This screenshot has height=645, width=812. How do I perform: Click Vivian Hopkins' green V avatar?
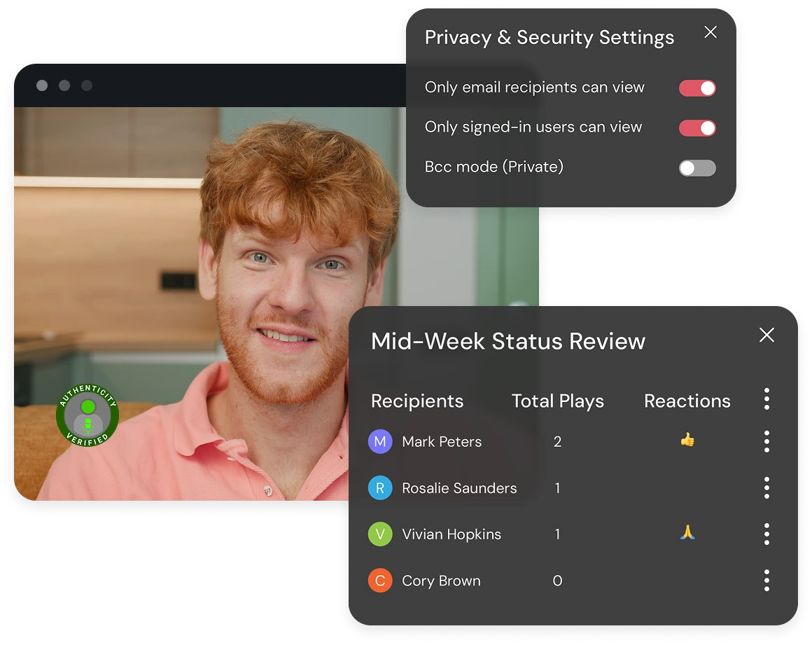380,534
